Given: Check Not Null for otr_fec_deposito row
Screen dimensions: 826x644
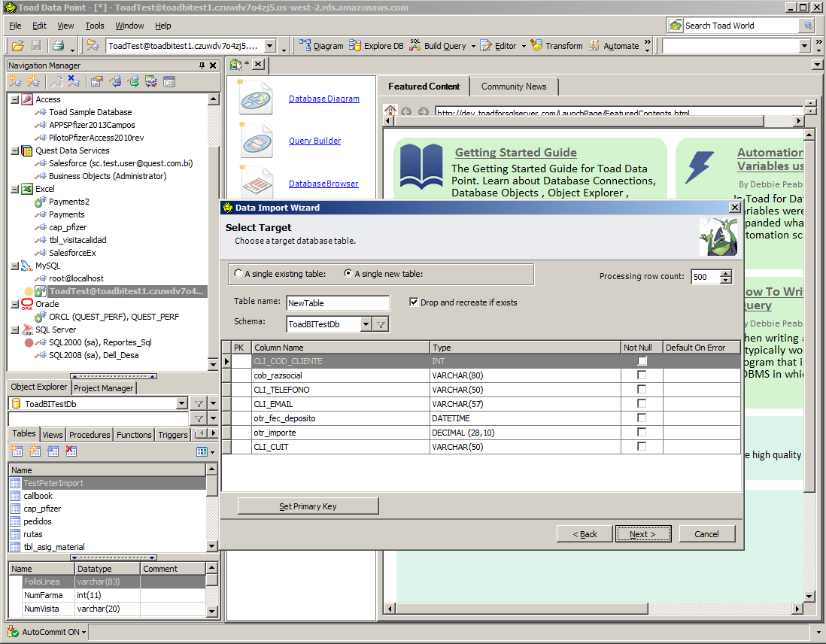Looking at the screenshot, I should (642, 418).
